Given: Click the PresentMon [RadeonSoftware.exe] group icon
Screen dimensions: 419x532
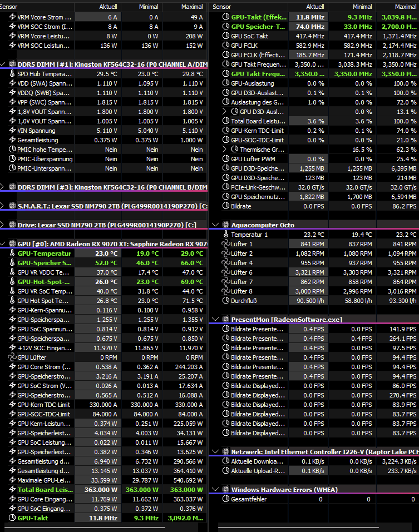Looking at the screenshot, I should point(226,319).
